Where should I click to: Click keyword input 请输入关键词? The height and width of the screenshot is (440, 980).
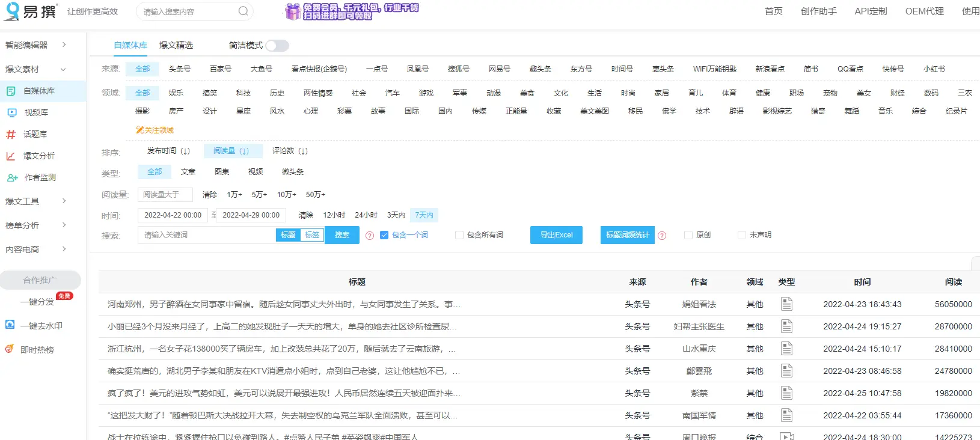click(x=207, y=235)
